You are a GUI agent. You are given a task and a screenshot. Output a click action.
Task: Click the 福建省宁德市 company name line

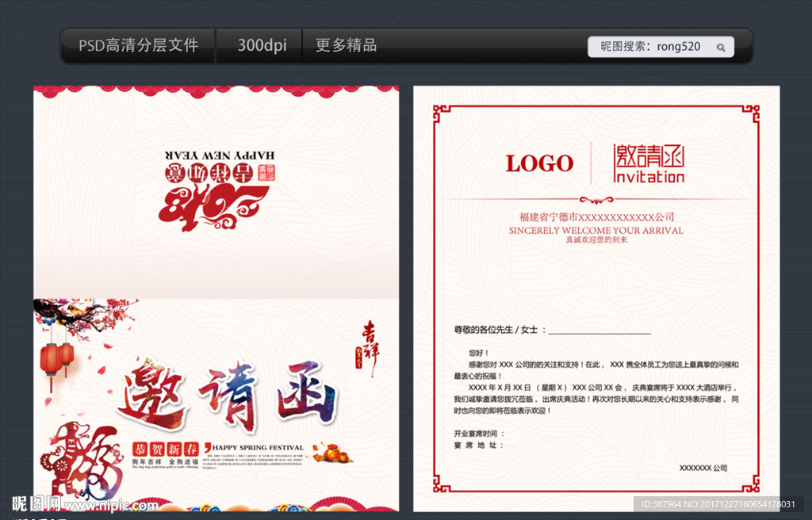tap(596, 217)
